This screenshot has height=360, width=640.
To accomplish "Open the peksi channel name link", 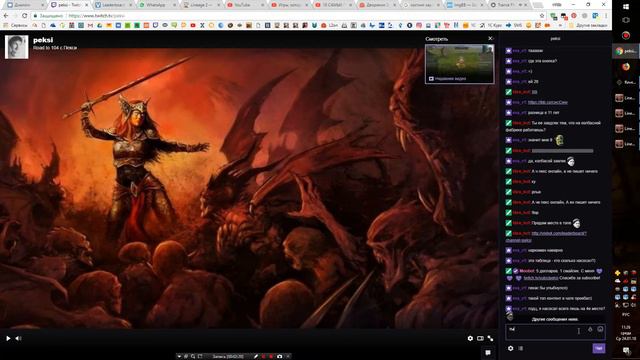I will pos(43,40).
